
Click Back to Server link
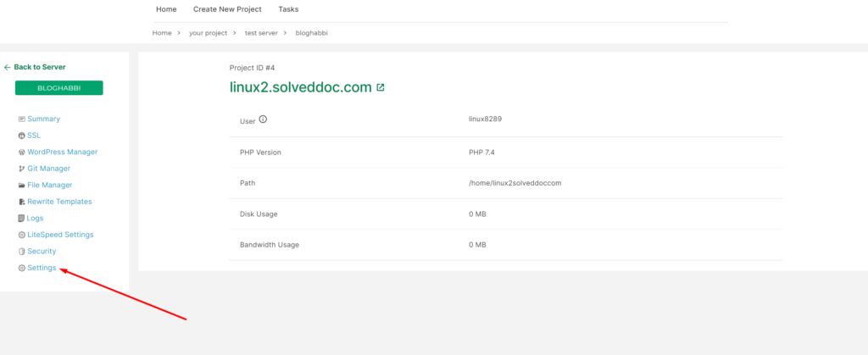40,67
